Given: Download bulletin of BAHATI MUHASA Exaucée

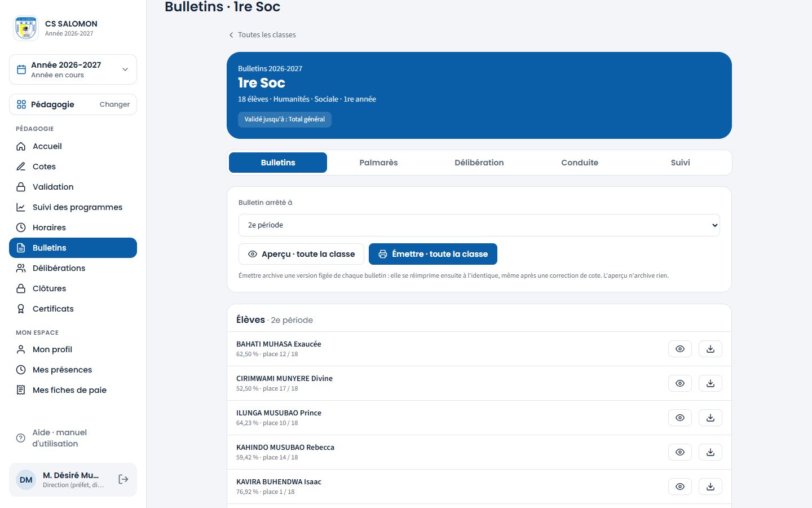Looking at the screenshot, I should click(710, 349).
